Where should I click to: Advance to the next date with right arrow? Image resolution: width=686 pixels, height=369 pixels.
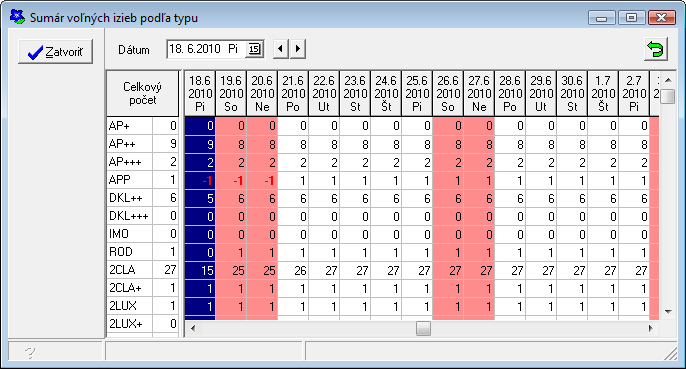tap(298, 49)
